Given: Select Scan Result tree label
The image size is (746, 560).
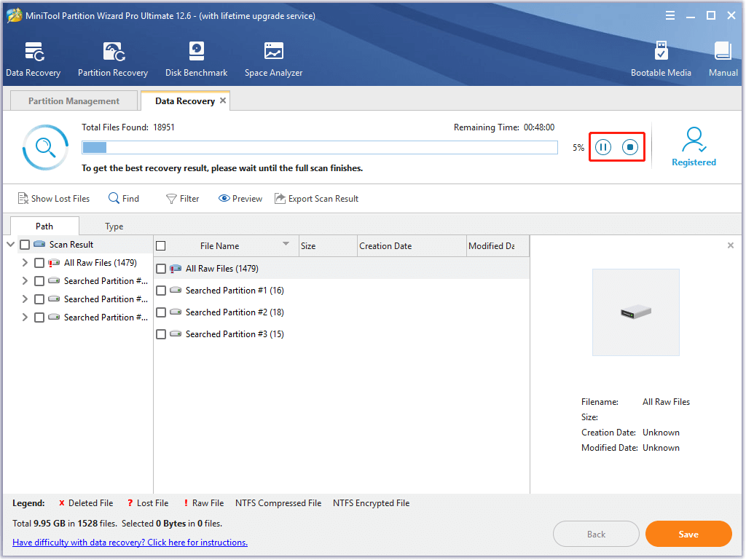Looking at the screenshot, I should pyautogui.click(x=71, y=245).
